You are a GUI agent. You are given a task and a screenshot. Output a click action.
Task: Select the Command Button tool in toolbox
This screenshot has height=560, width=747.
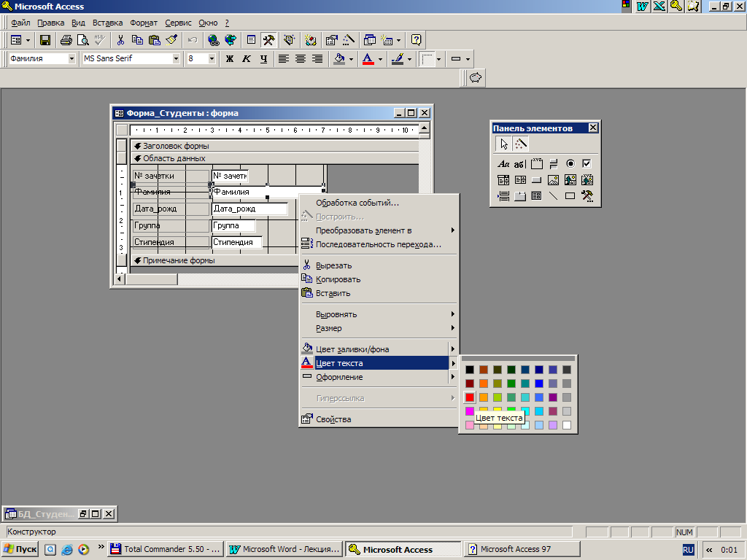click(536, 180)
